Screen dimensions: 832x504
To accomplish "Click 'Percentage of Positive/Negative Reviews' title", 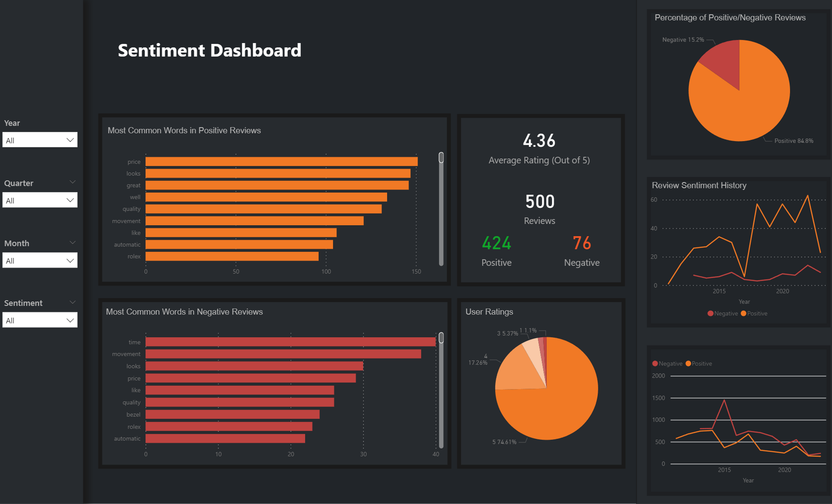I will [x=730, y=18].
